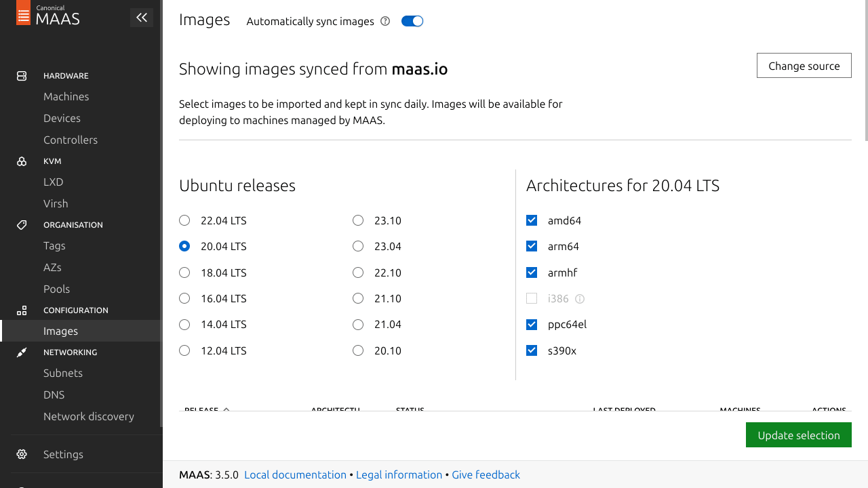The image size is (868, 488).
Task: Click the Status column header
Action: pos(410,409)
